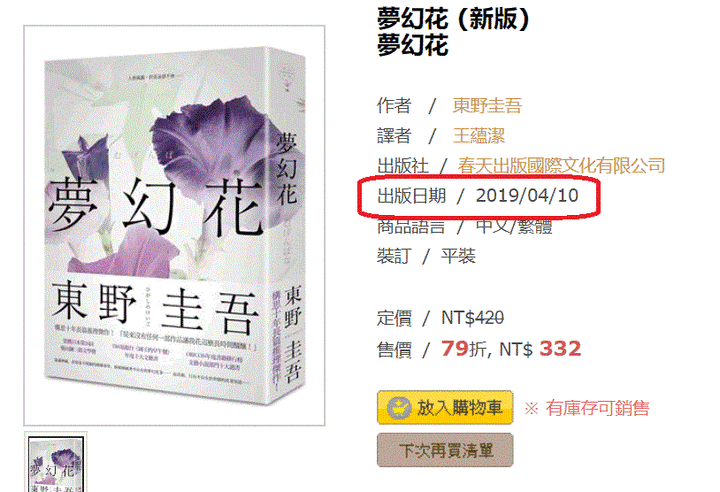The image size is (720, 492).
Task: Click the 出版日期 label inside the red outline
Action: 411,196
